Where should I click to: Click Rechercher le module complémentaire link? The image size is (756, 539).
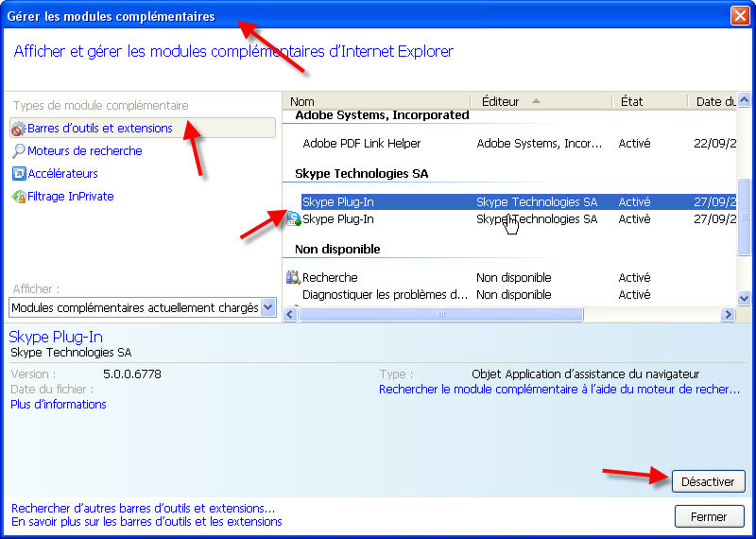(559, 390)
